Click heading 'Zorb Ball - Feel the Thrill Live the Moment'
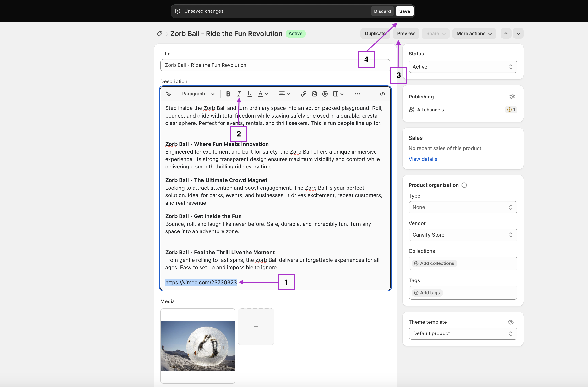Screen dimensions: 588x387 pyautogui.click(x=220, y=253)
